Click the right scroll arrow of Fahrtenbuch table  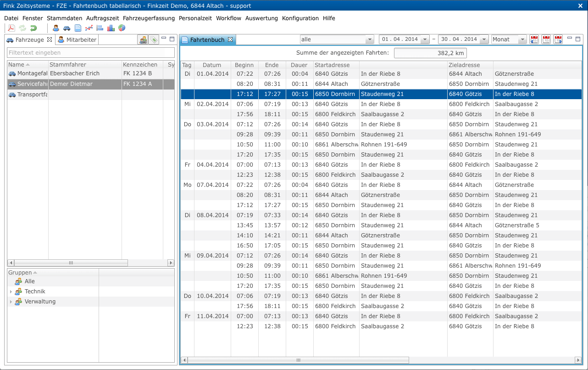578,360
